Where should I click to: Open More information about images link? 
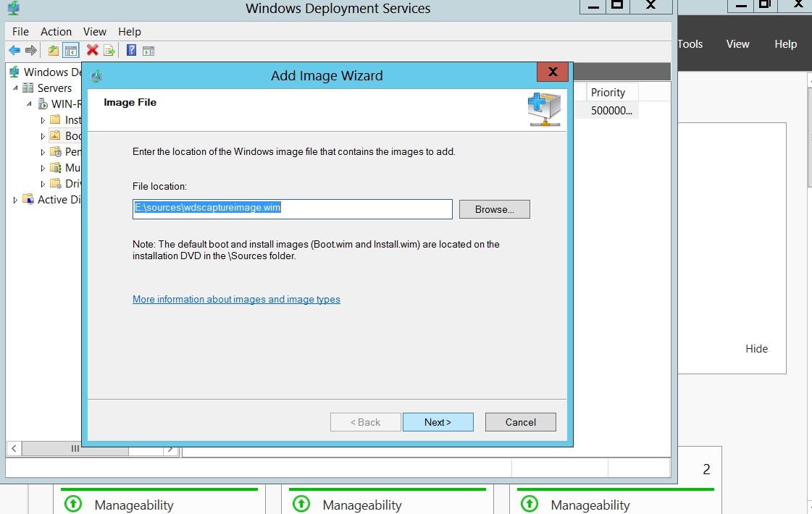click(236, 300)
